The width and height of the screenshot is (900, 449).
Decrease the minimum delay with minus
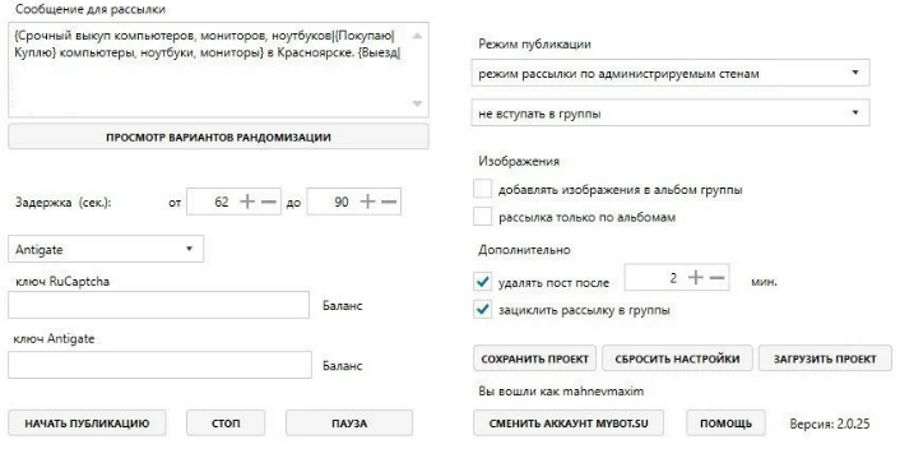point(268,199)
